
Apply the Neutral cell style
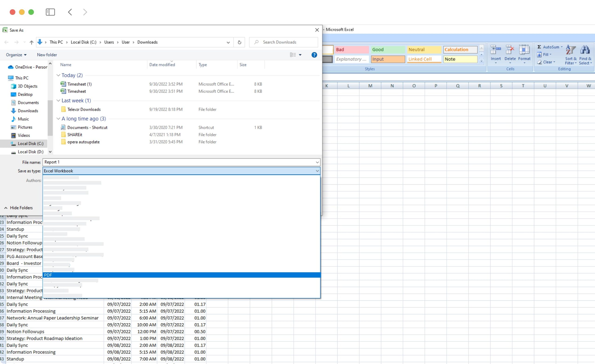(424, 50)
